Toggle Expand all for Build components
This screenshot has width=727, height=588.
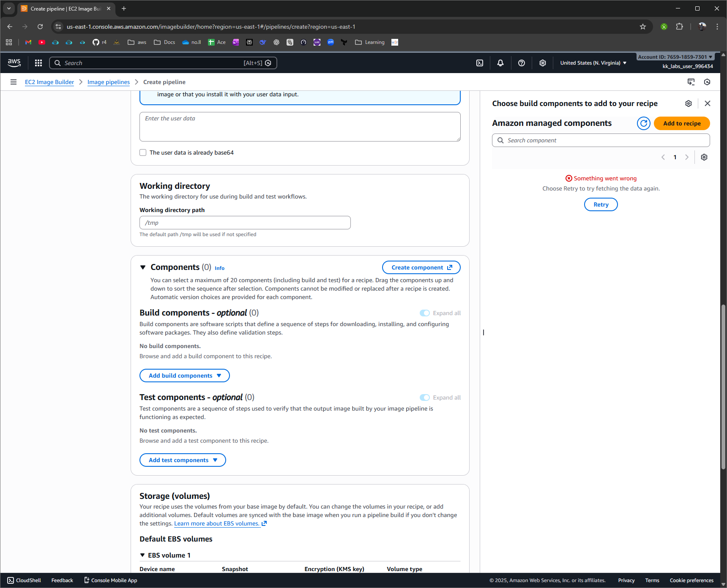tap(425, 313)
